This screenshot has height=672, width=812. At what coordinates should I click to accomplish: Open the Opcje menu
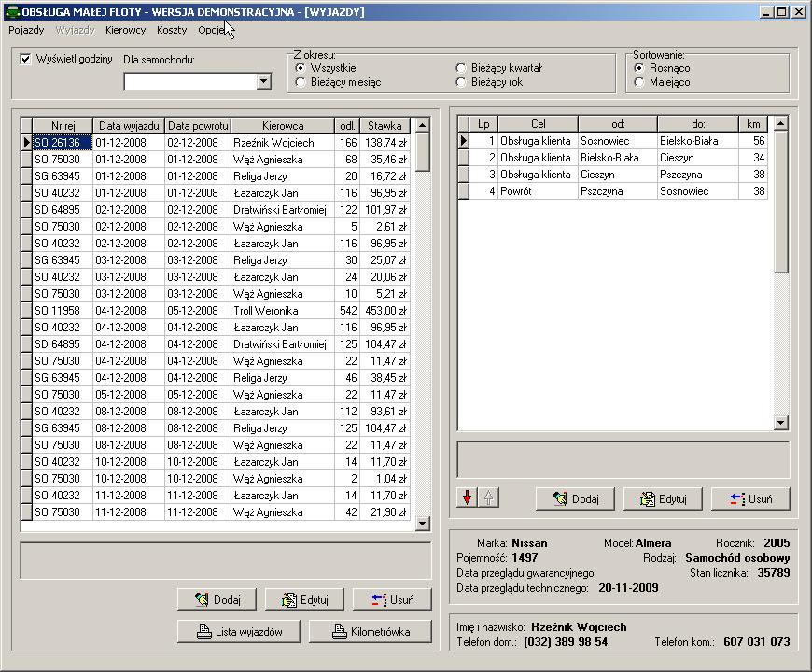[211, 30]
